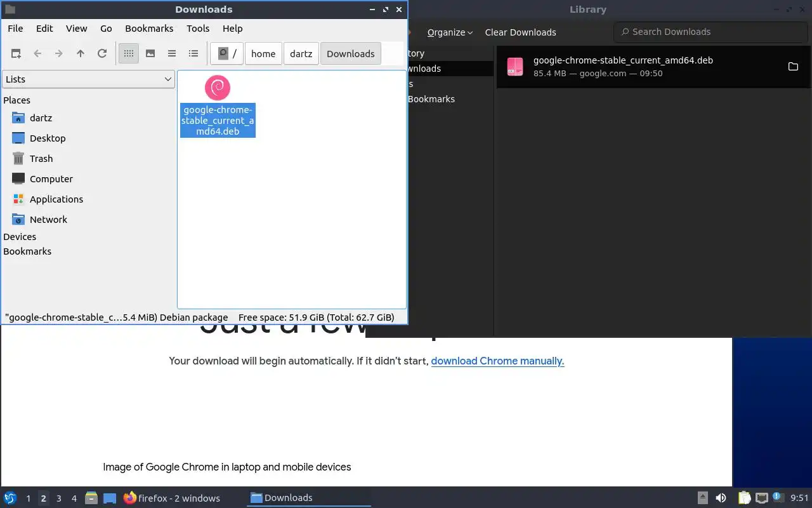Click the root path button
The height and width of the screenshot is (508, 812).
226,54
